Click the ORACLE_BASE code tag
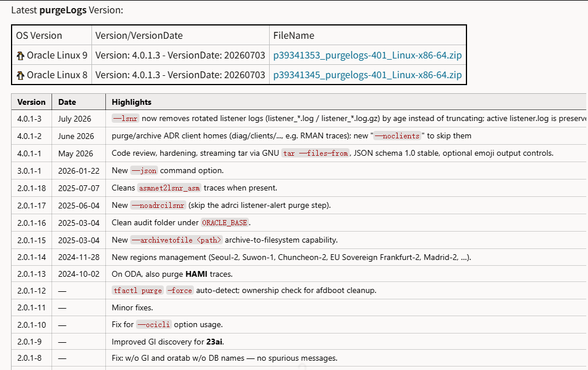 (x=225, y=222)
